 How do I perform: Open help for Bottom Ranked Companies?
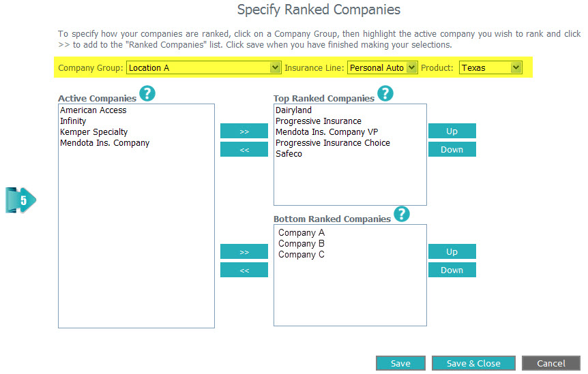pos(402,214)
